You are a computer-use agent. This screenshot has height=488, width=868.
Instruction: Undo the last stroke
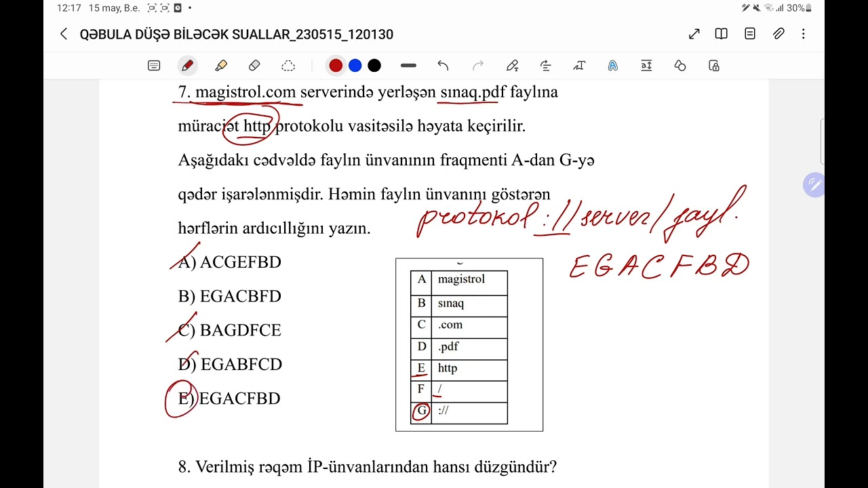(443, 66)
